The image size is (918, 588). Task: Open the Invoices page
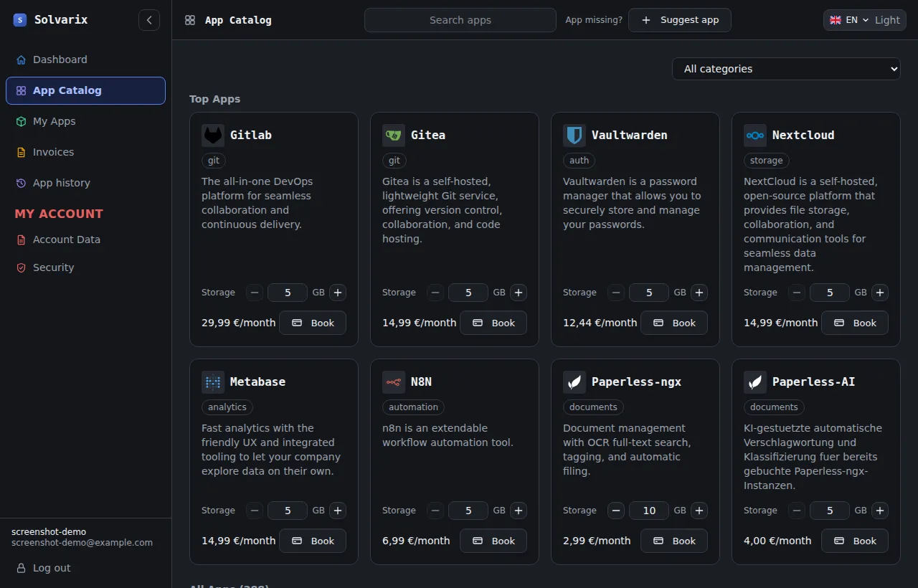click(85, 152)
